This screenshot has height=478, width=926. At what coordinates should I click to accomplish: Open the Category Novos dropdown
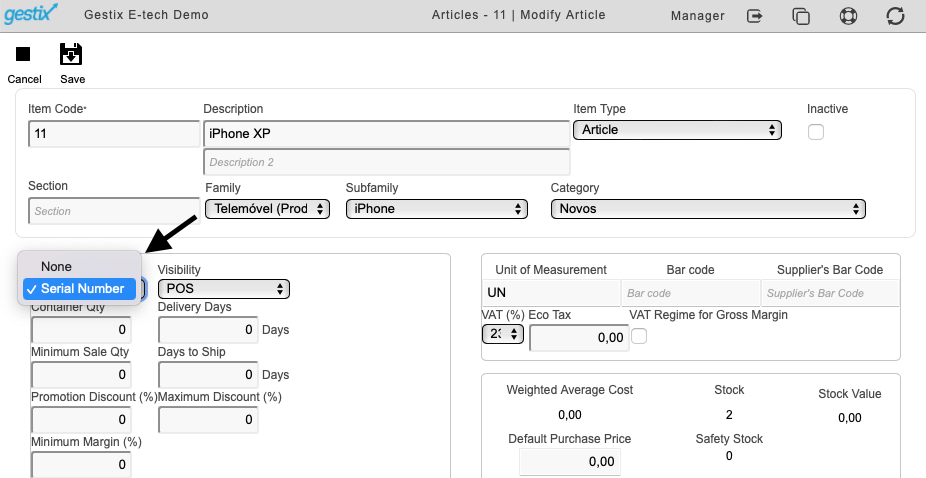708,209
